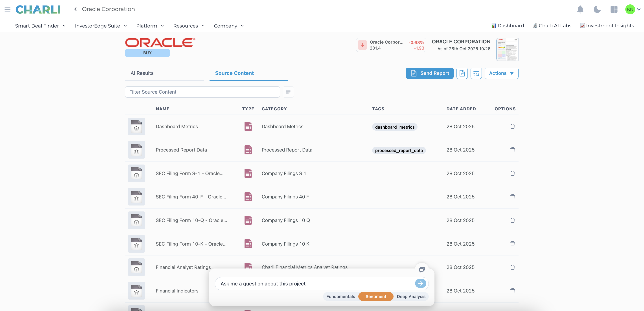The height and width of the screenshot is (311, 644).
Task: Click Financial Indicators file thumbnail
Action: pos(136,291)
